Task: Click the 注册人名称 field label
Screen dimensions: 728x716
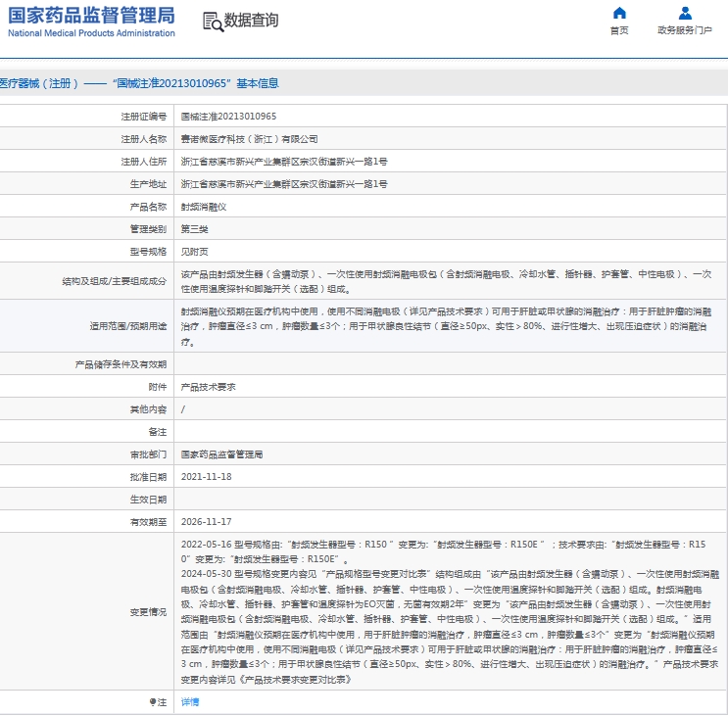Action: coord(143,139)
